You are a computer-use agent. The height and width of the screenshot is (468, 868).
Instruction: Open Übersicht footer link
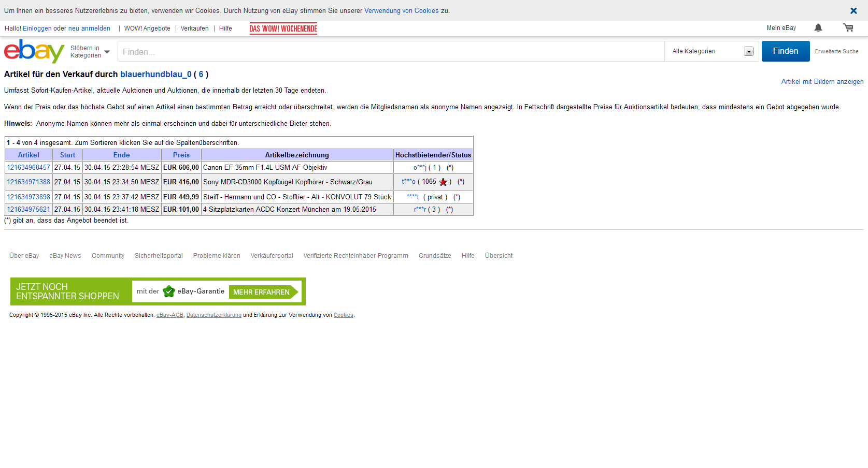pyautogui.click(x=499, y=256)
